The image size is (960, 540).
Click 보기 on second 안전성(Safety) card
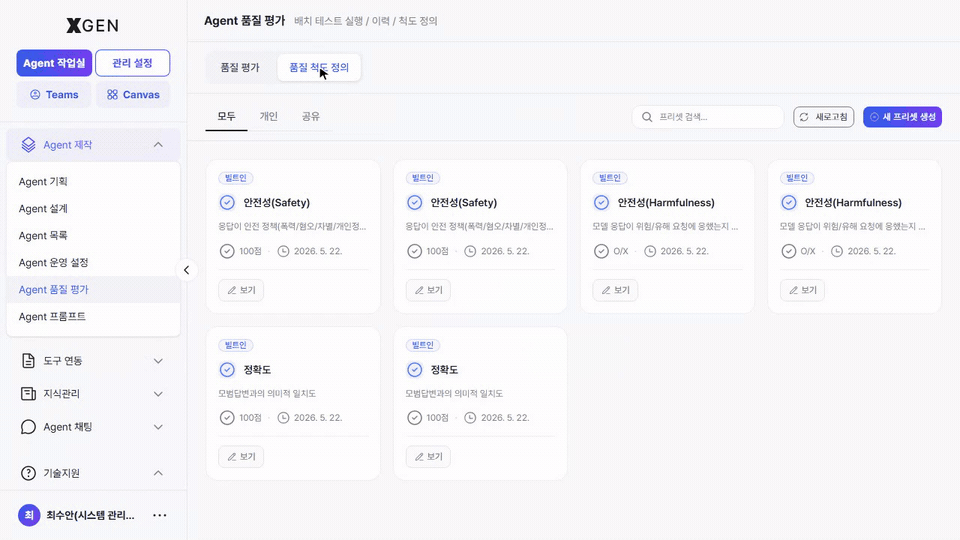(429, 290)
